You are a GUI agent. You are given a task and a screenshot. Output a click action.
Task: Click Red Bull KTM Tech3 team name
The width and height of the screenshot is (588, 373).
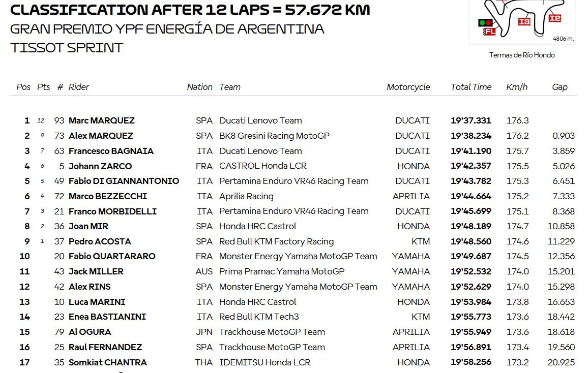[x=259, y=317]
